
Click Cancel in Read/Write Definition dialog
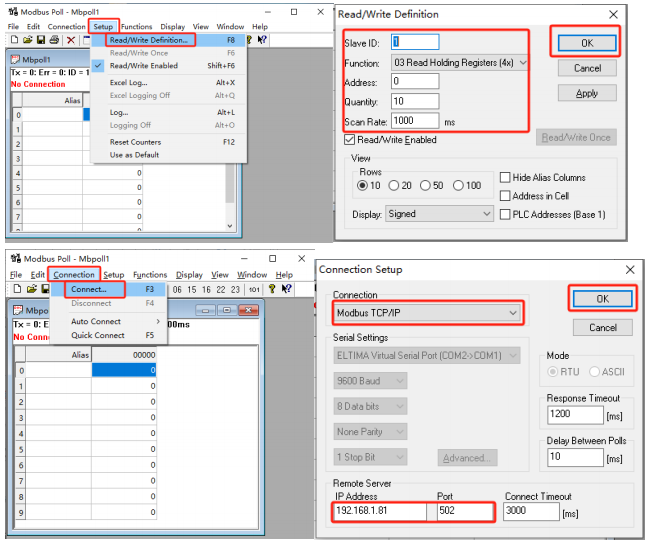587,68
